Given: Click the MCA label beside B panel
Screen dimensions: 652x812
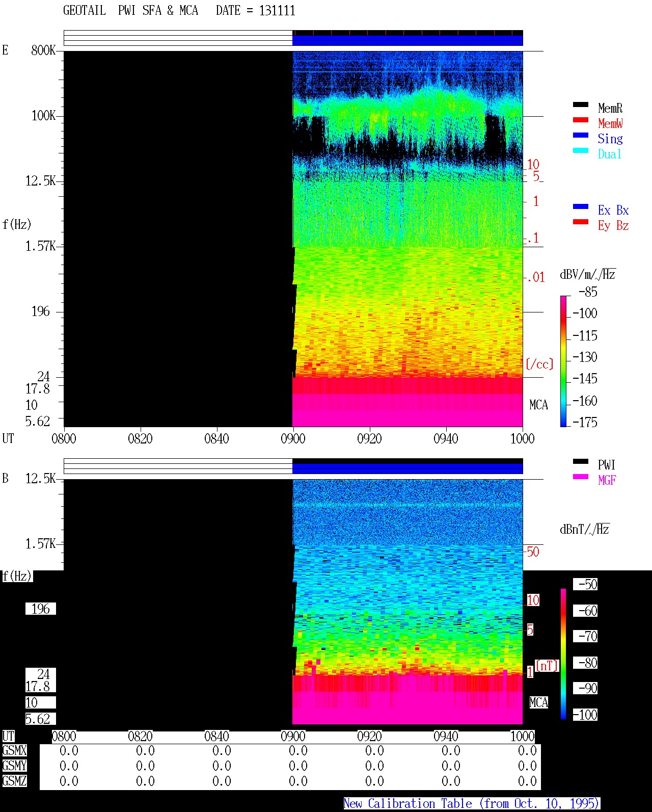Looking at the screenshot, I should (539, 702).
